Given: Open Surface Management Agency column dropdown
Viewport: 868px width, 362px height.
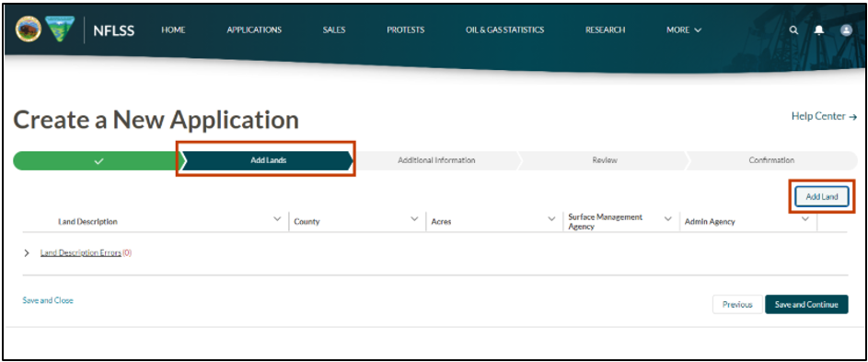Looking at the screenshot, I should pos(667,219).
